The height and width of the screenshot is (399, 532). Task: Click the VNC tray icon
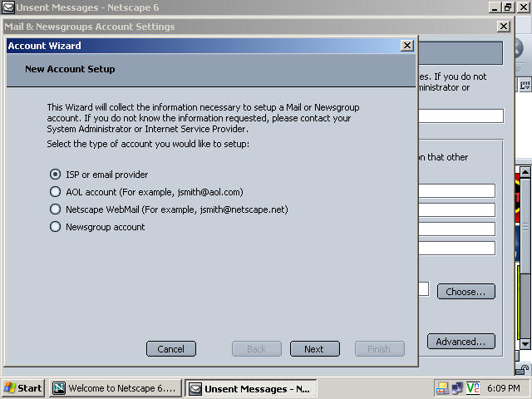coord(473,388)
